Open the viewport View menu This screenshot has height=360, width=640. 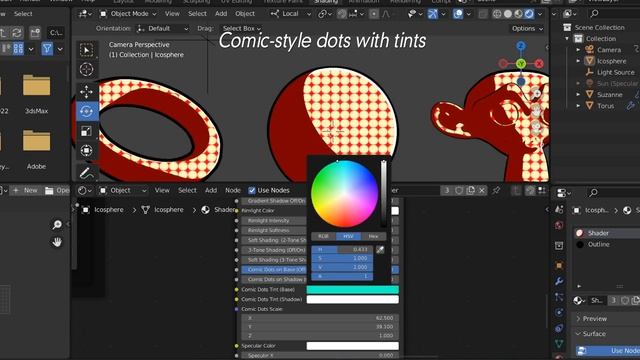coord(172,14)
